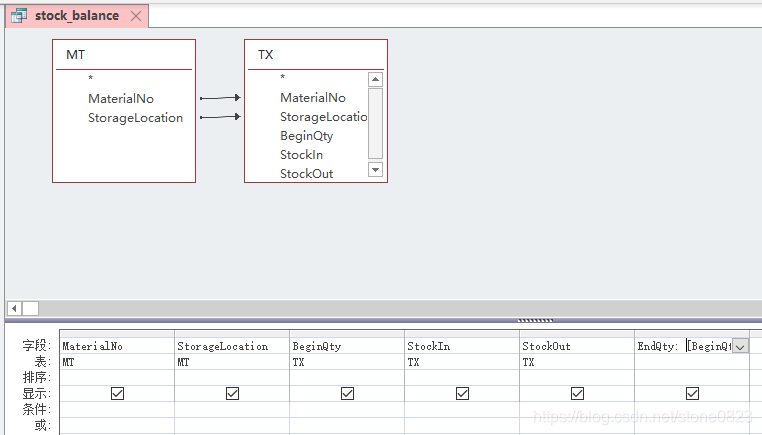Select TX table title bar
This screenshot has height=435, width=762.
click(316, 54)
